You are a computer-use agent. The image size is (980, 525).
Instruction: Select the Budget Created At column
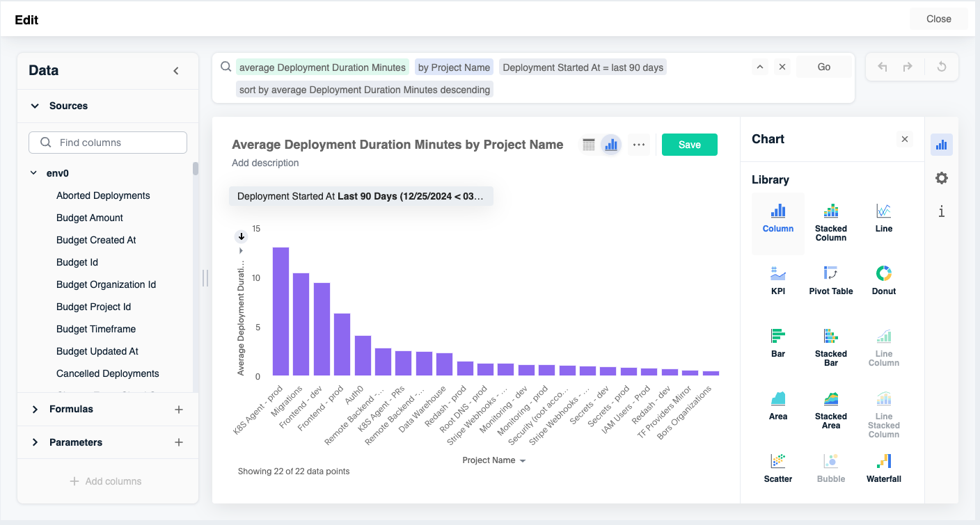[x=96, y=240]
